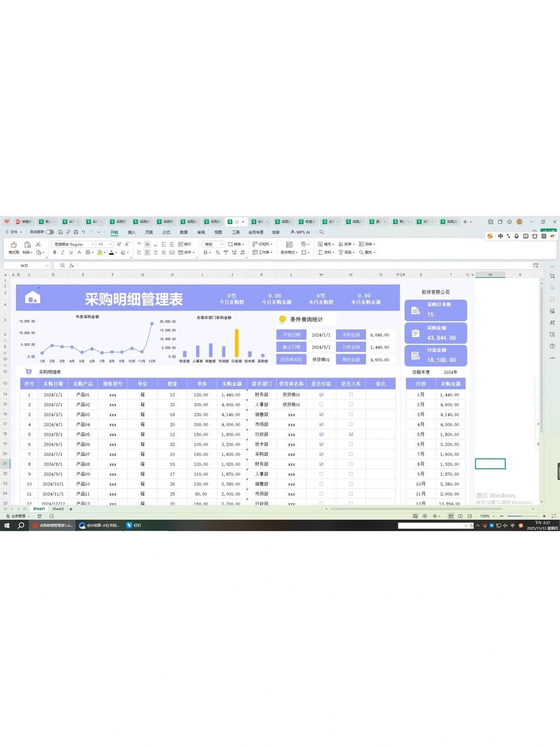The height and width of the screenshot is (747, 560).
Task: Click the WPS AI button
Action: (x=300, y=232)
